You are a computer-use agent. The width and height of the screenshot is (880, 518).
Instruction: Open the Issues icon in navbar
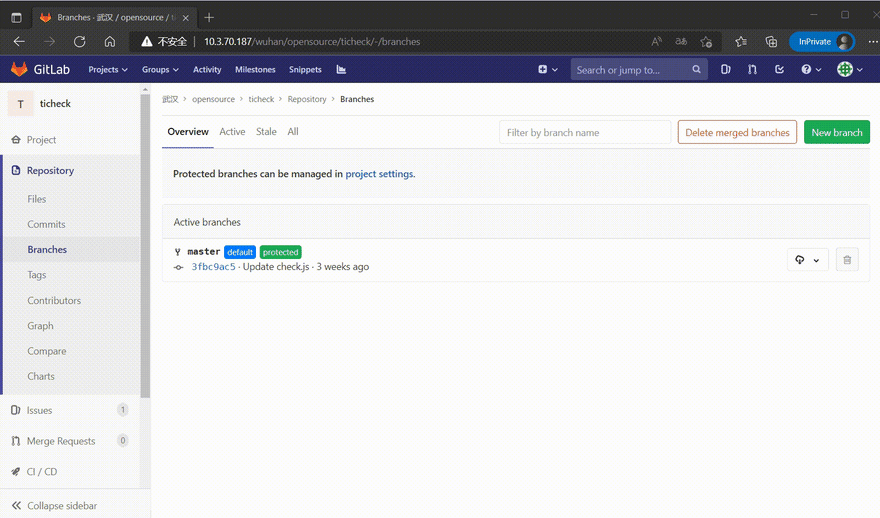click(x=726, y=70)
